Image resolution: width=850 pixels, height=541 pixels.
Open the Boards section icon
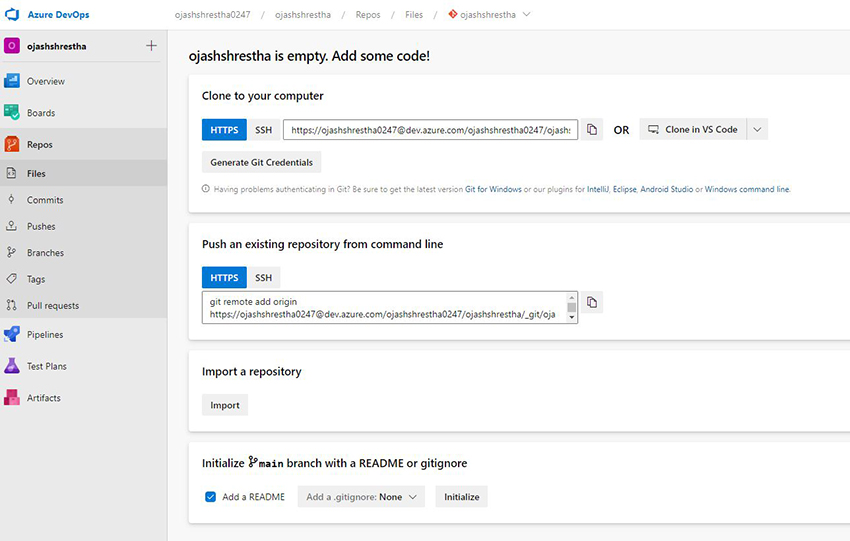(12, 113)
